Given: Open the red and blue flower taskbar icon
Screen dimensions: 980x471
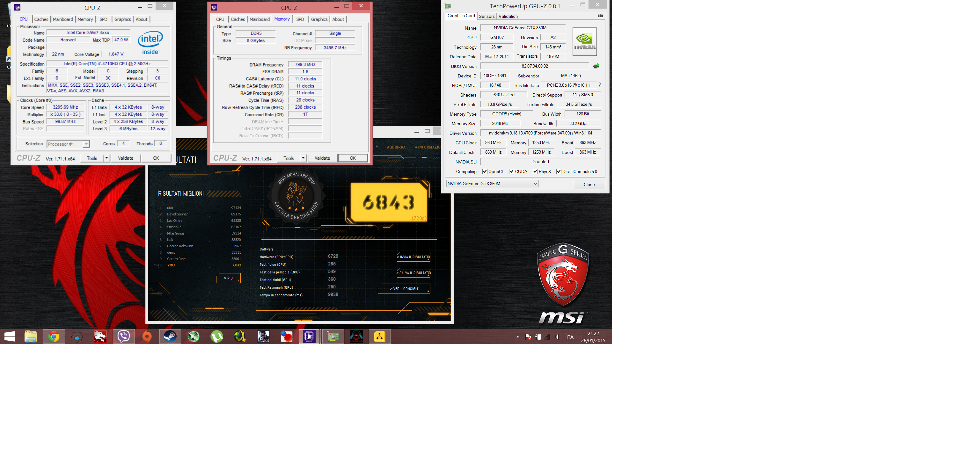Looking at the screenshot, I should [286, 337].
